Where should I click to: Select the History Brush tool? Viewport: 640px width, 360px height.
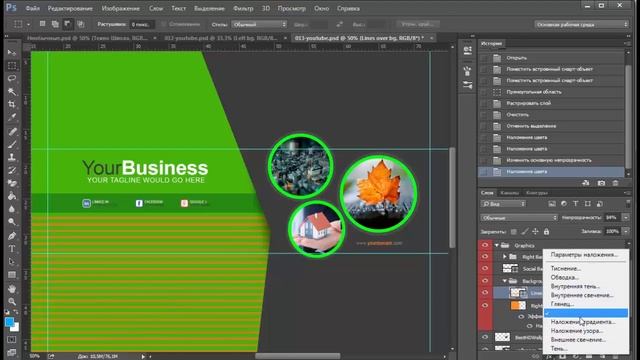[x=12, y=170]
